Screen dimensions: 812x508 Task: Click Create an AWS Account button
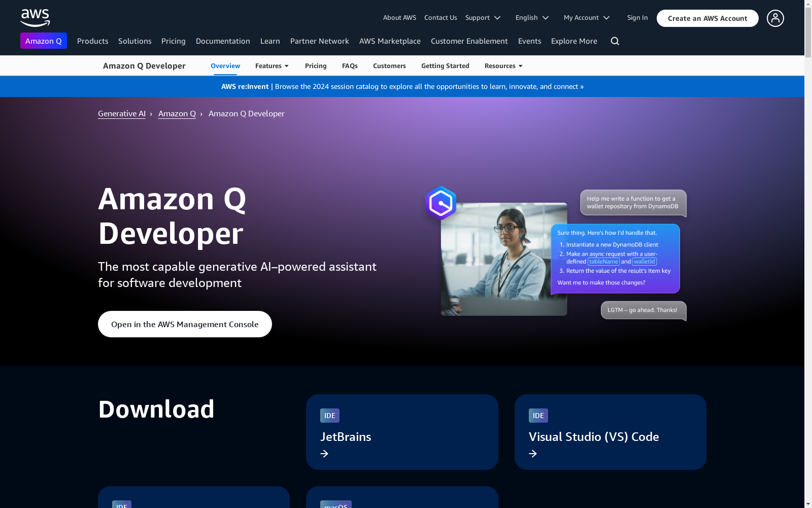(707, 18)
